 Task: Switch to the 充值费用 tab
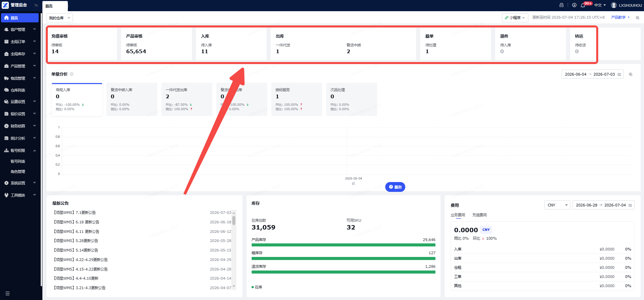point(479,215)
